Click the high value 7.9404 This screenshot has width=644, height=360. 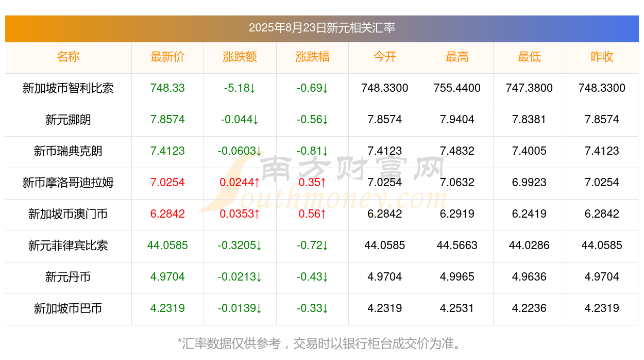pyautogui.click(x=457, y=120)
